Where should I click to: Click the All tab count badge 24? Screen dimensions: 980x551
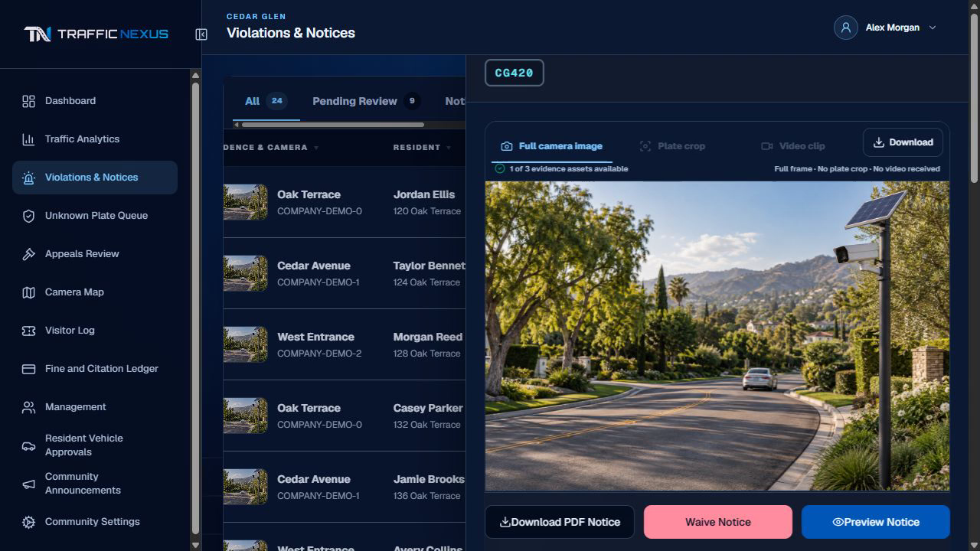(276, 100)
